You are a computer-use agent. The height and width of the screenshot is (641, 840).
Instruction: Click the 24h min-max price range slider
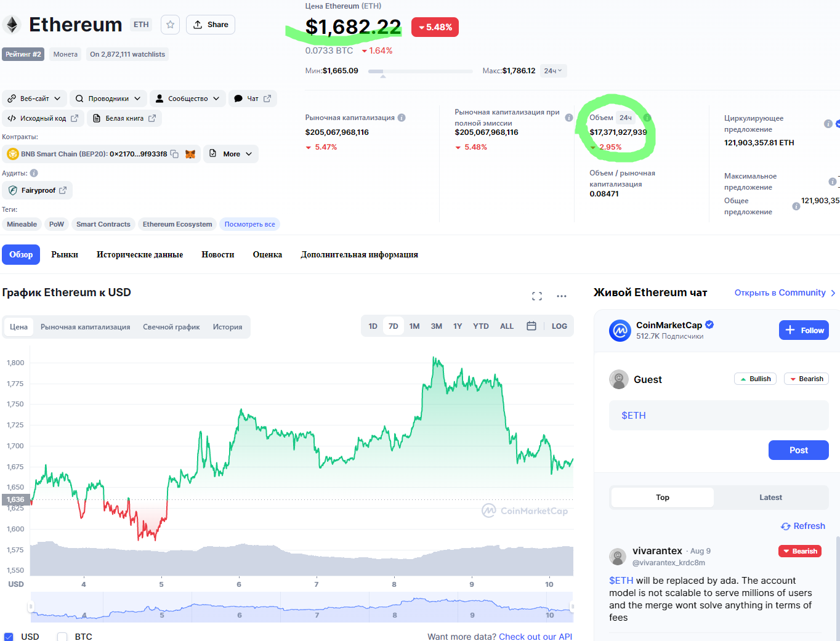tap(421, 71)
